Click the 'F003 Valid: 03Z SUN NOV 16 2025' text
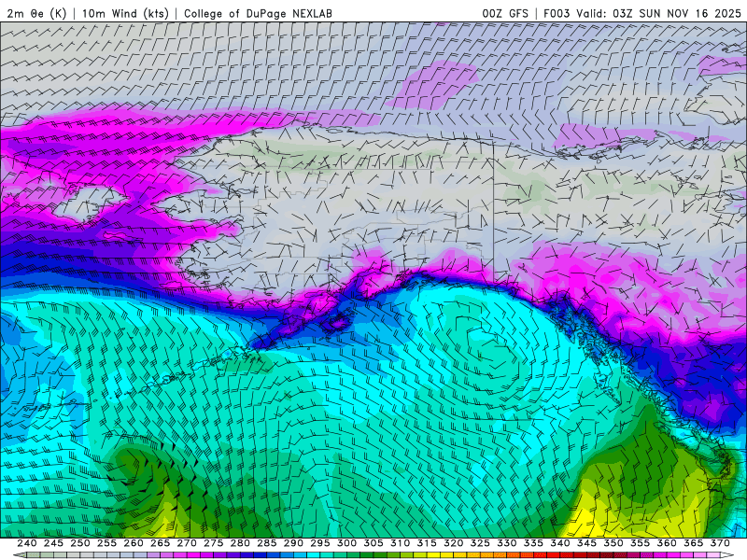The height and width of the screenshot is (560, 747). point(642,13)
